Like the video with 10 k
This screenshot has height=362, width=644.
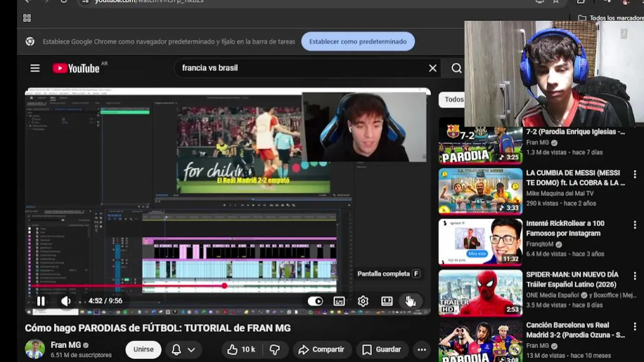point(242,349)
